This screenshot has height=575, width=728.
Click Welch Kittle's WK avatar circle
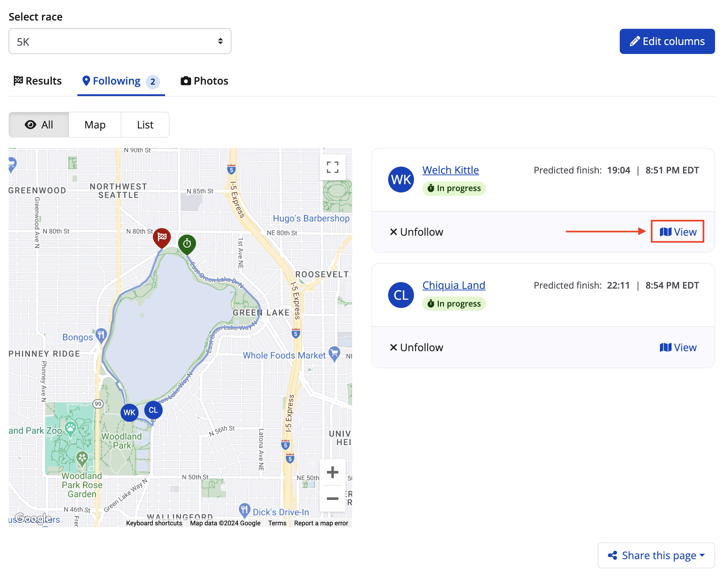[x=401, y=179]
